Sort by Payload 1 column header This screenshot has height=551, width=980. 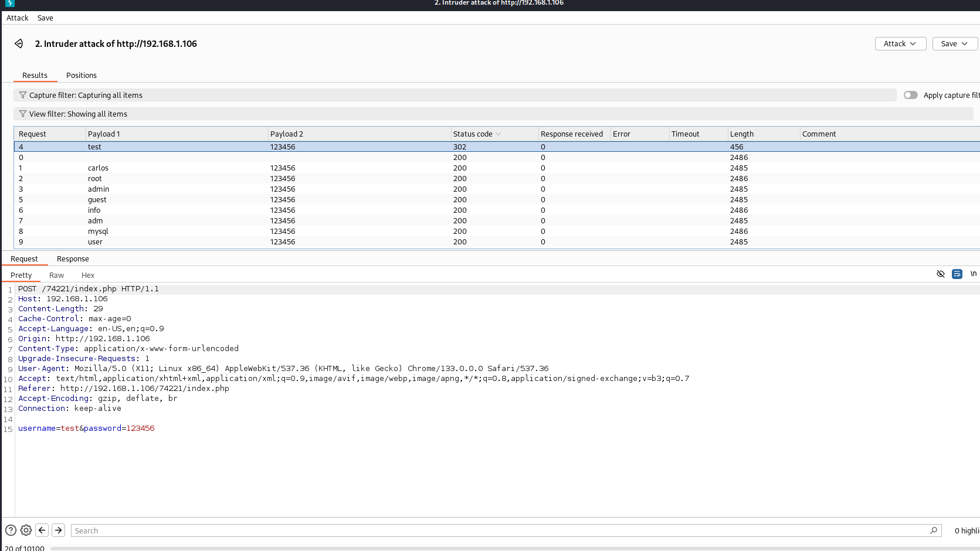click(177, 134)
